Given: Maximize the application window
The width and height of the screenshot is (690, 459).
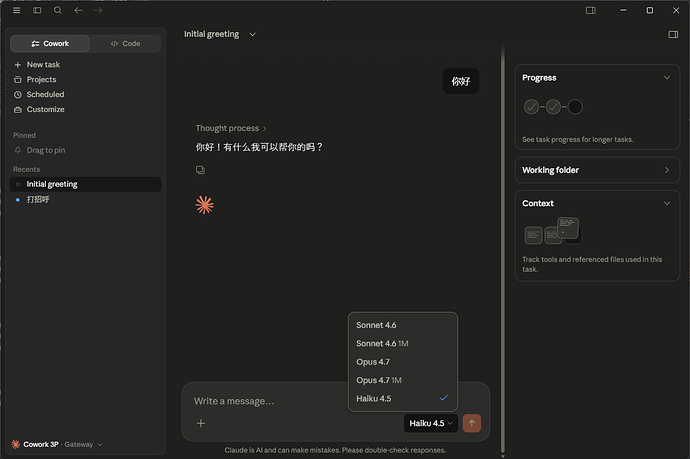Looking at the screenshot, I should pyautogui.click(x=650, y=10).
